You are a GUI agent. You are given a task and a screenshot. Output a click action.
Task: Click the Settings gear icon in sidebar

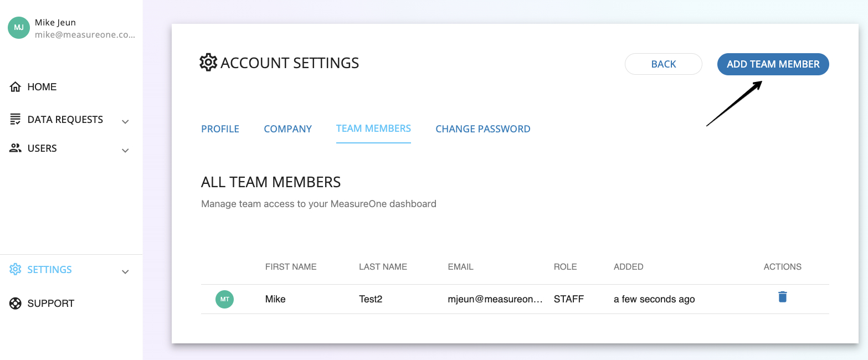click(x=16, y=270)
